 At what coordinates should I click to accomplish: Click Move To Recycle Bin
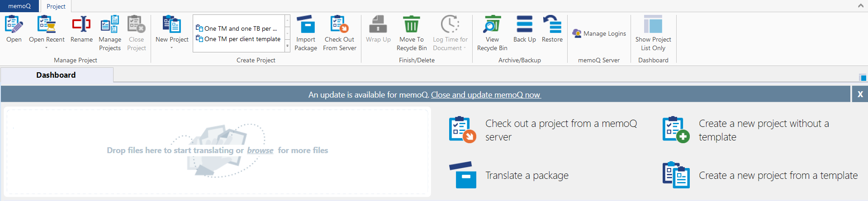pos(412,33)
